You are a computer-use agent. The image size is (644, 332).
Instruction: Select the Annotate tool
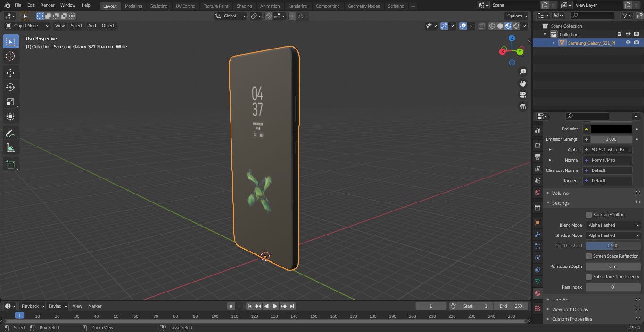click(x=10, y=134)
